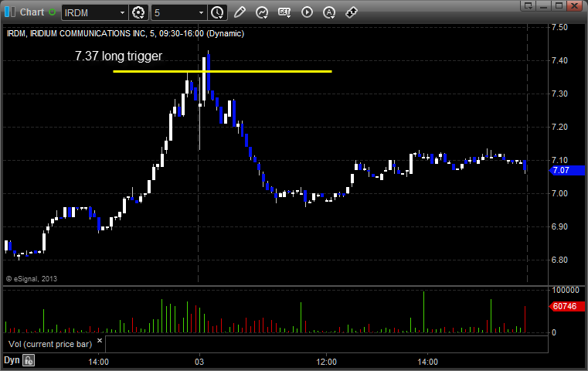This screenshot has height=371, width=588.
Task: Click the trade arrows icon
Action: pos(352,12)
